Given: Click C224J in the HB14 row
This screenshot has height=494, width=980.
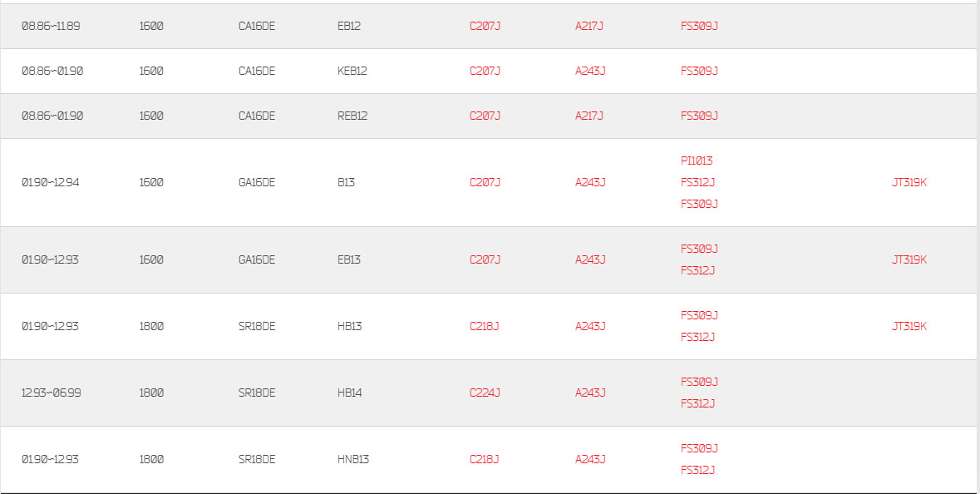Looking at the screenshot, I should click(485, 393).
